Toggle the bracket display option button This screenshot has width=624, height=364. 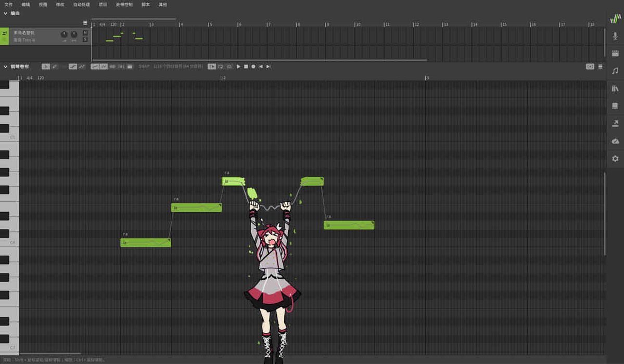[x=121, y=67]
